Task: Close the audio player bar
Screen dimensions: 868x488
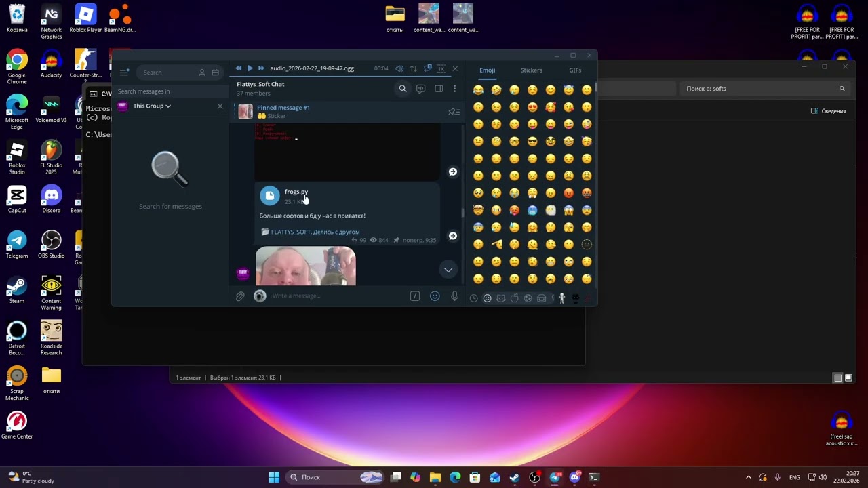Action: pos(455,68)
